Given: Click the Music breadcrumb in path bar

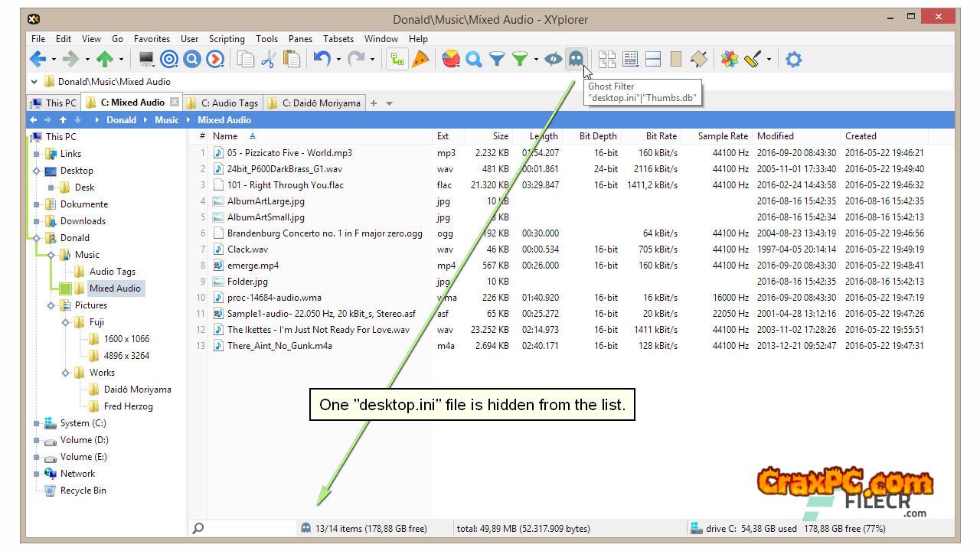Looking at the screenshot, I should pos(166,120).
